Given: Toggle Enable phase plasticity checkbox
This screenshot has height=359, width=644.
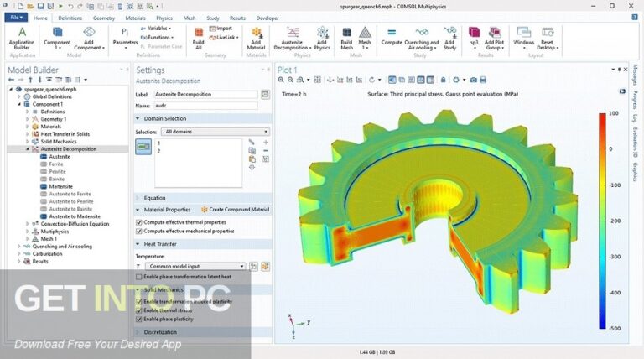Looking at the screenshot, I should [x=139, y=319].
